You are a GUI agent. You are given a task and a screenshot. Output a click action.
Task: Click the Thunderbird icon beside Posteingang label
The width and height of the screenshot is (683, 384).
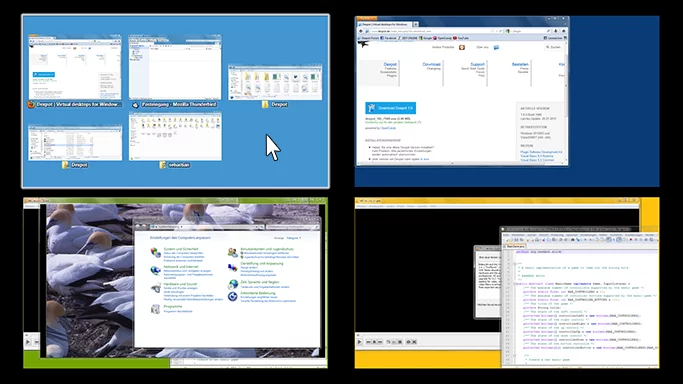coord(135,105)
